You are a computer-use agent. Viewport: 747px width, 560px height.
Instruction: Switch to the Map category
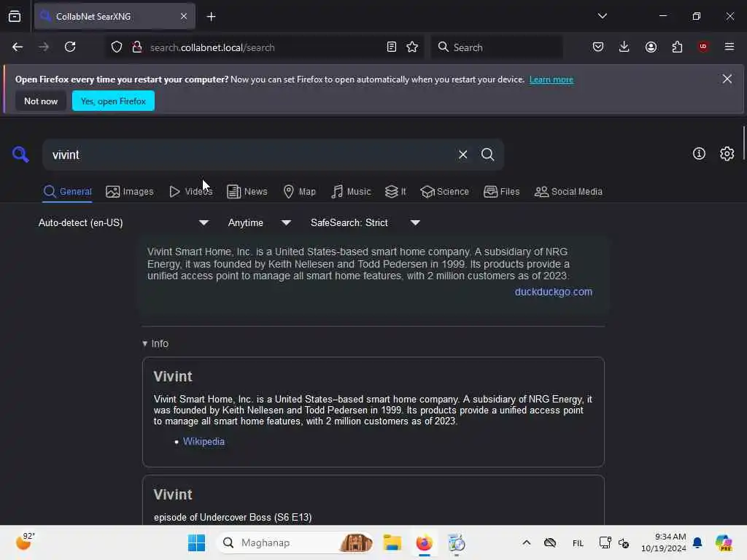(x=299, y=192)
